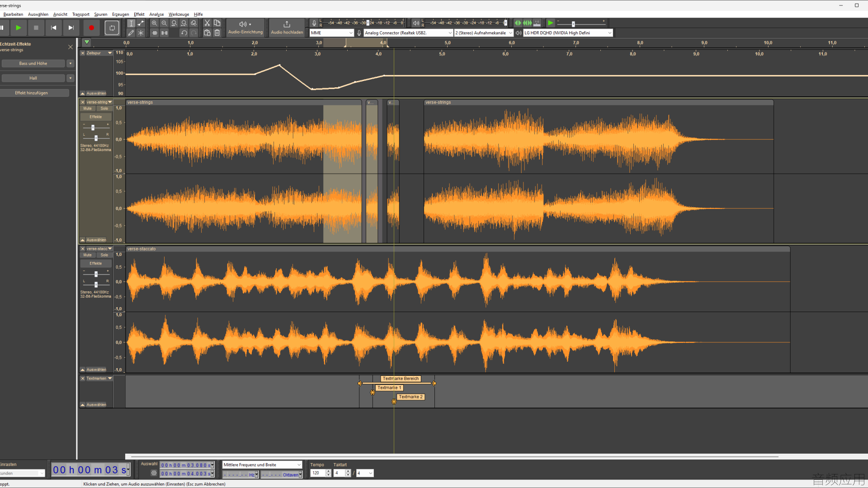
Task: Click Play-at-Speed green play icon
Action: [550, 23]
